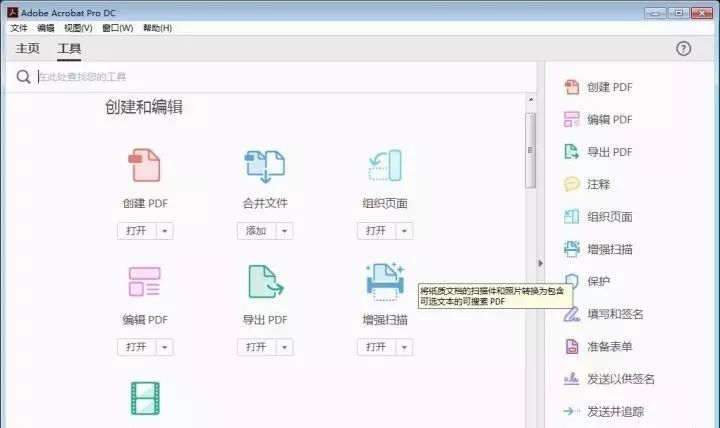Viewport: 720px width, 428px height.
Task: Click the 合并文件 label text
Action: (x=265, y=203)
